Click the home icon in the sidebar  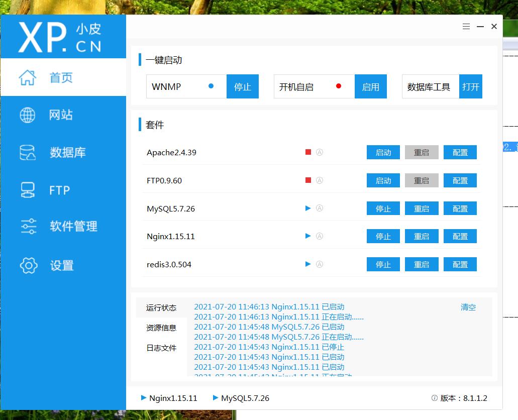pos(28,77)
